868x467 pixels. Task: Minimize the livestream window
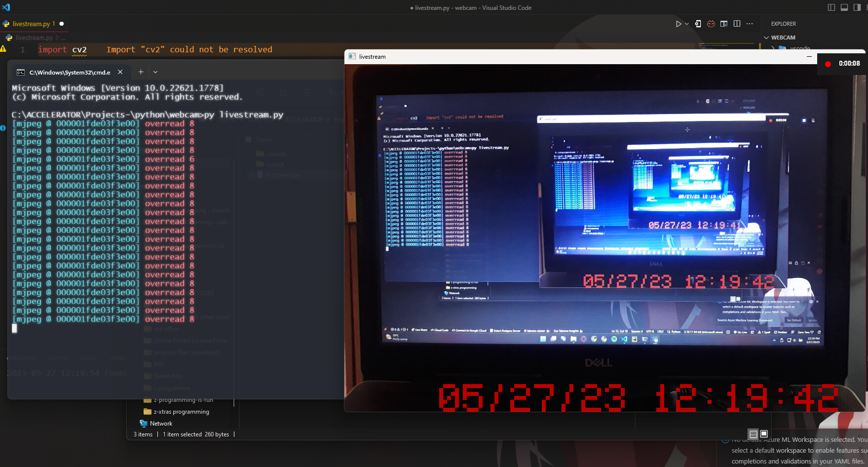(x=809, y=56)
